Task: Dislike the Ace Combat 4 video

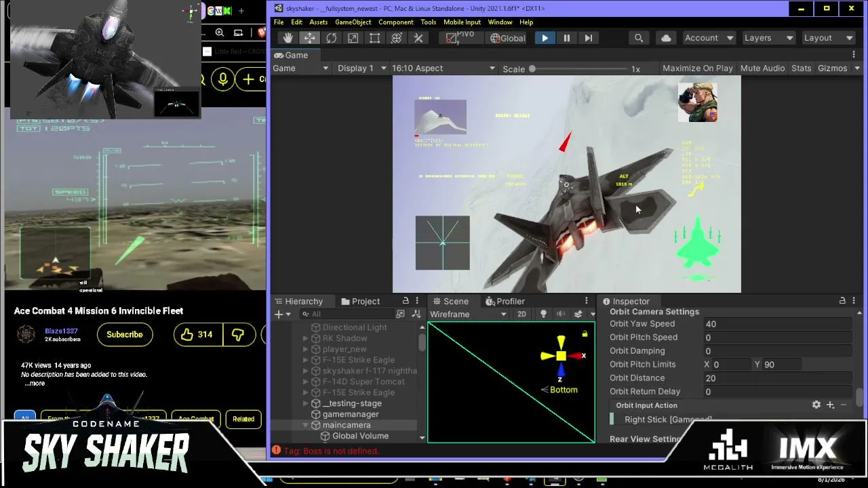Action: [x=238, y=334]
